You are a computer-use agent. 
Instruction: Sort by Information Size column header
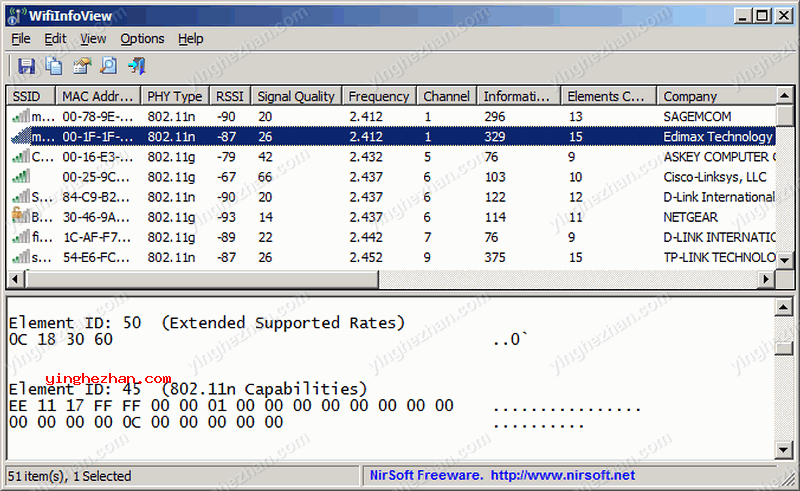(x=519, y=96)
